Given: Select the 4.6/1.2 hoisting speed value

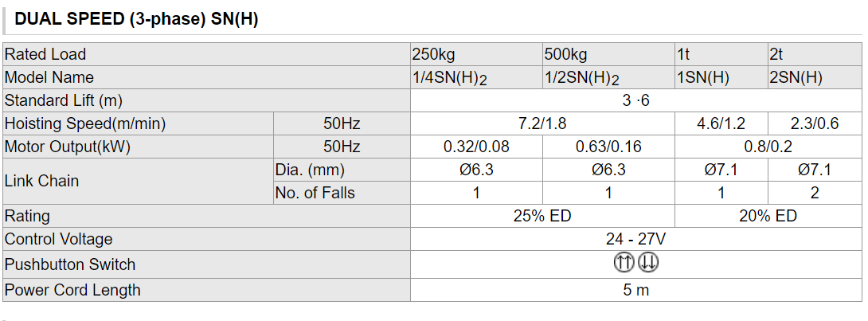Looking at the screenshot, I should click(x=721, y=124).
